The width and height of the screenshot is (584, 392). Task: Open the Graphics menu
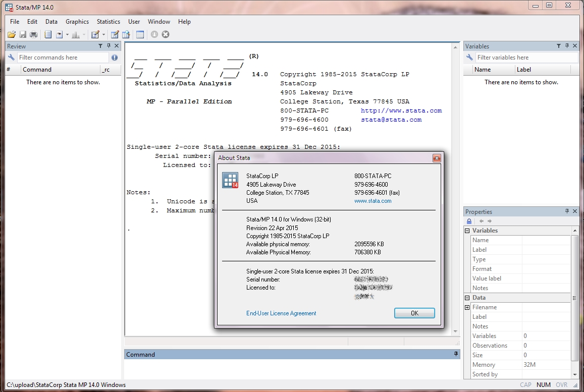(77, 22)
